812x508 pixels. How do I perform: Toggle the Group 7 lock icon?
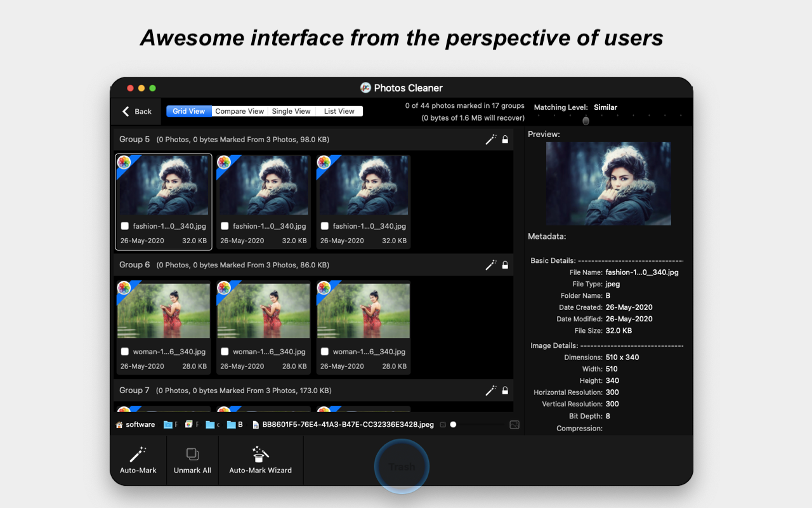(x=505, y=391)
